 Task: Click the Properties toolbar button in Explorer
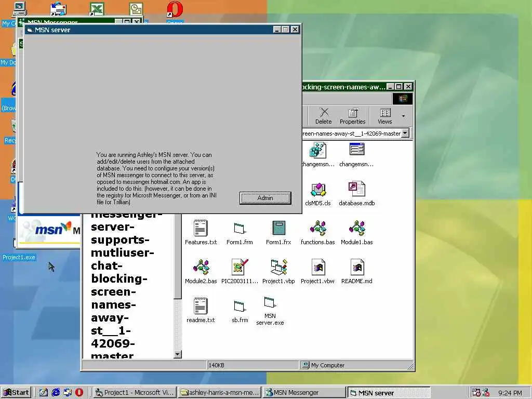click(353, 116)
